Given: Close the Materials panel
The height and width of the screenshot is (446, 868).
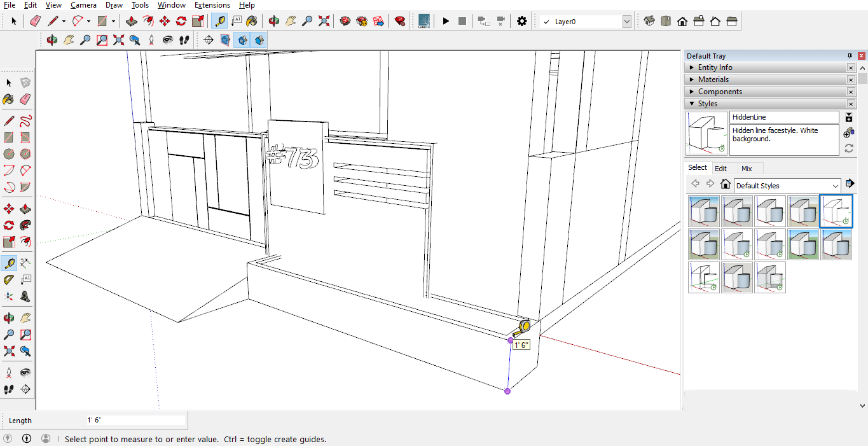Looking at the screenshot, I should pos(851,80).
